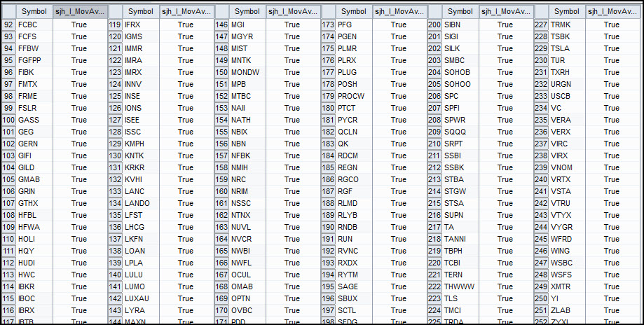Select the QCLN symbol cell
Image resolution: width=644 pixels, height=325 pixels.
point(355,132)
